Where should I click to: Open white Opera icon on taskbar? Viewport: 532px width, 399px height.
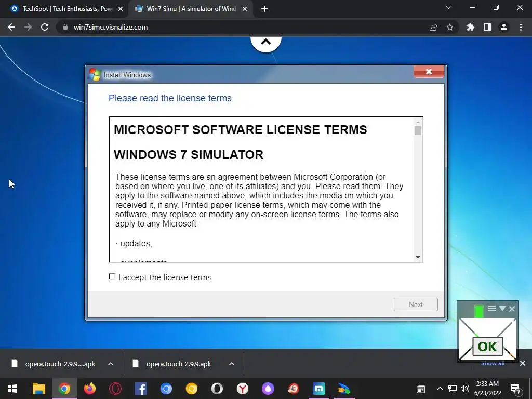(x=217, y=389)
